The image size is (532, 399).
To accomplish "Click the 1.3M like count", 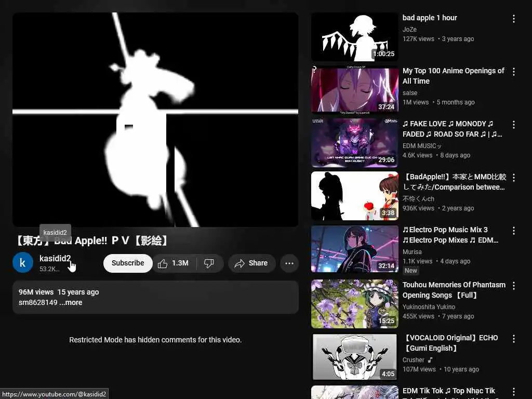I will point(180,263).
